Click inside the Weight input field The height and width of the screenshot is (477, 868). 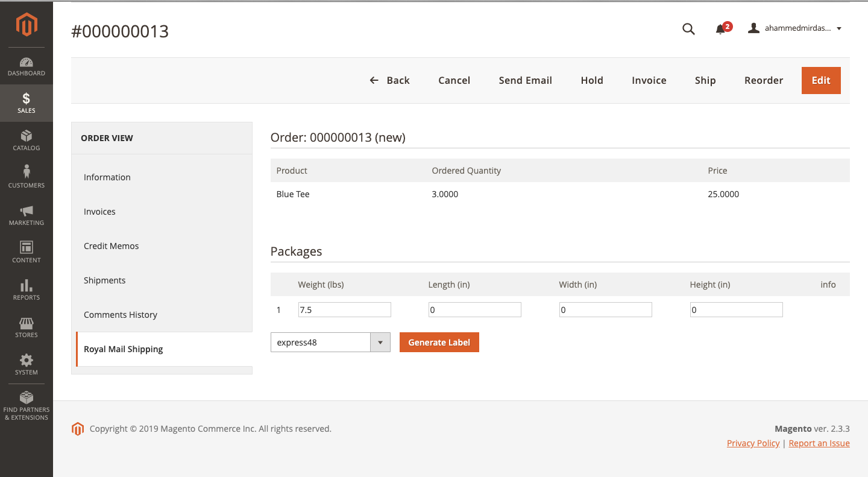(344, 309)
